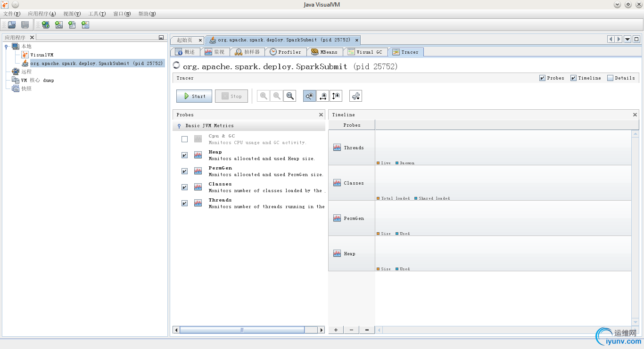Click the Stop tracing button
Image resolution: width=644 pixels, height=349 pixels.
tap(231, 96)
